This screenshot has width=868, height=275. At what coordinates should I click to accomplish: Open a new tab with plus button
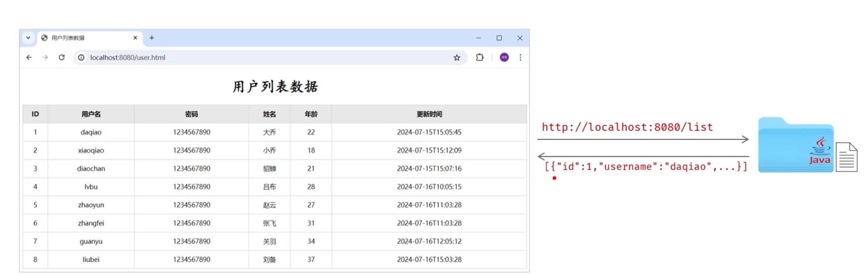(x=151, y=38)
